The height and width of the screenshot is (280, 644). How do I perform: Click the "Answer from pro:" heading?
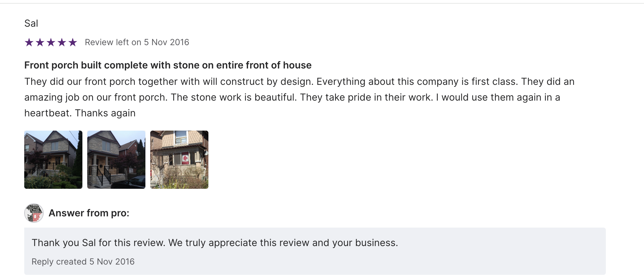click(89, 213)
